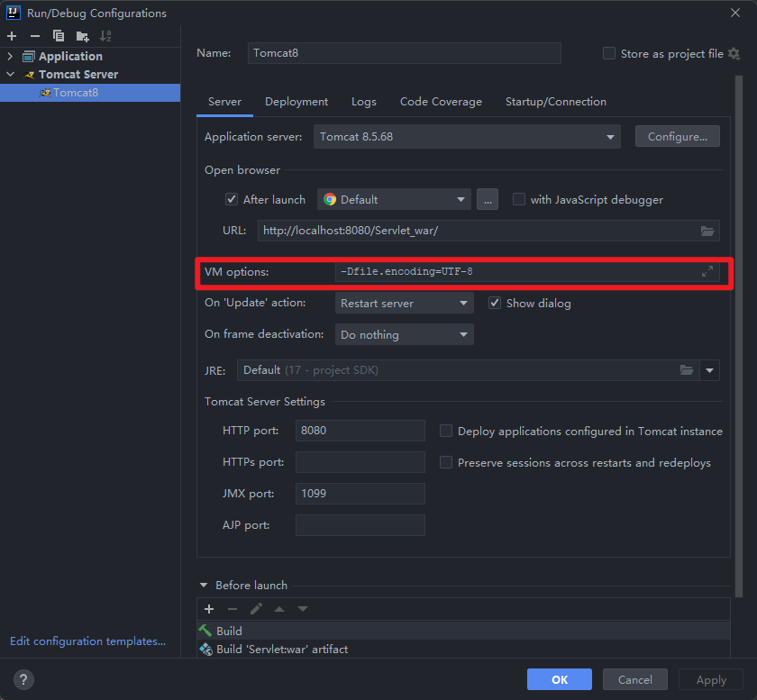Viewport: 757px width, 700px height.
Task: Toggle the After launch checkbox
Action: pos(232,199)
